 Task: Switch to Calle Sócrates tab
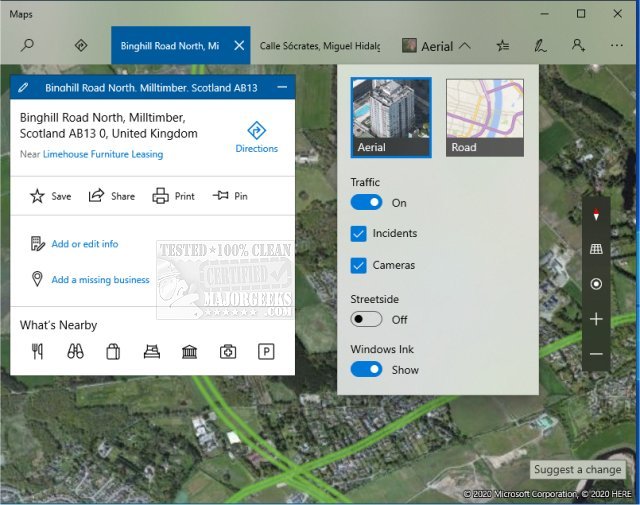pyautogui.click(x=319, y=46)
